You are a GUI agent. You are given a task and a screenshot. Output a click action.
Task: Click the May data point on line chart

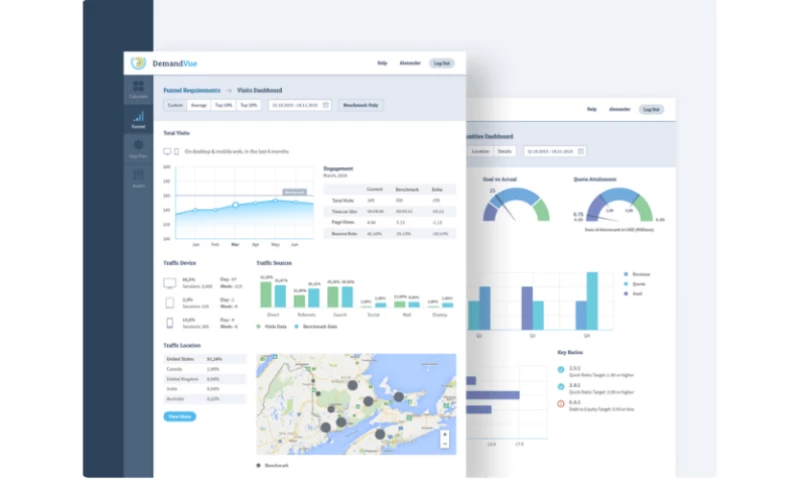point(276,200)
